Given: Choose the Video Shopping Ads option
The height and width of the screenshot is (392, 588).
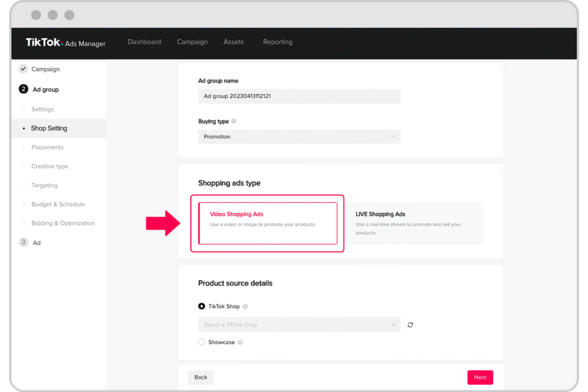Looking at the screenshot, I should click(x=268, y=223).
